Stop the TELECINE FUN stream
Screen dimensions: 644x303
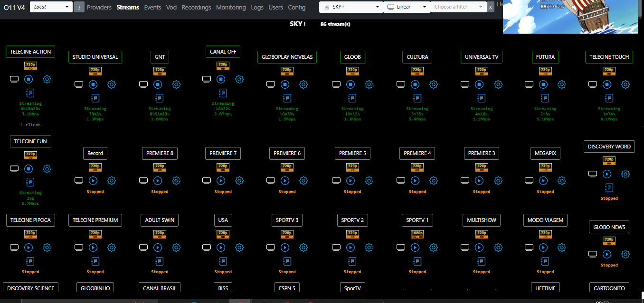28,169
